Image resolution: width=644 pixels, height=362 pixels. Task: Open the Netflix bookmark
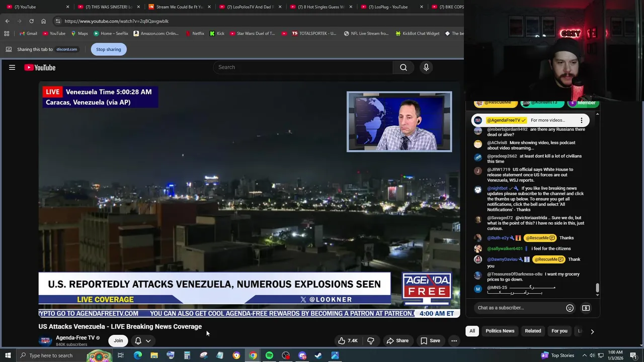[x=195, y=33]
